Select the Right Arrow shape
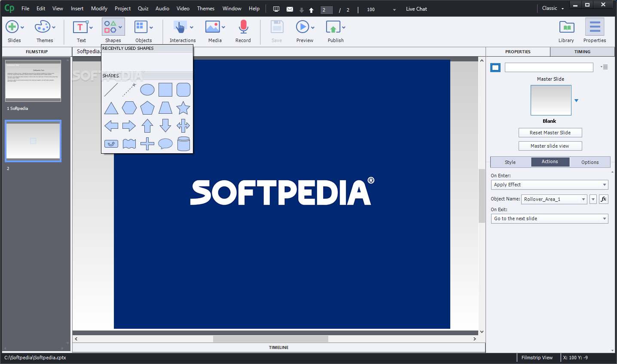 (129, 126)
